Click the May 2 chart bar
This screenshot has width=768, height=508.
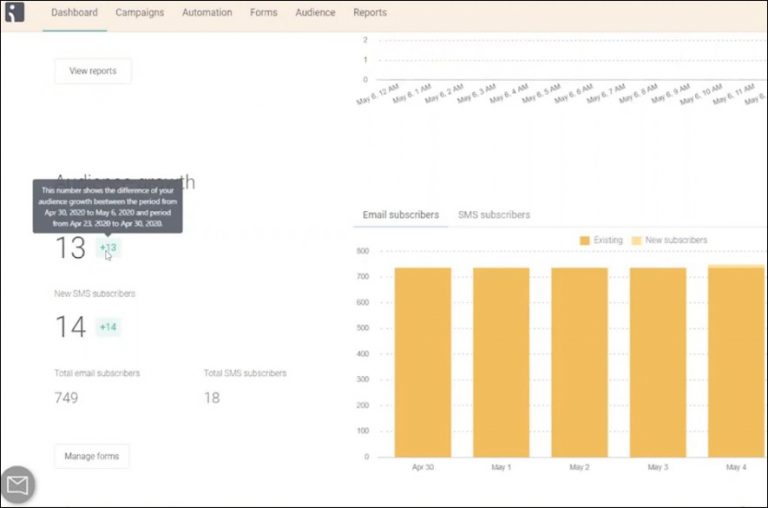point(579,360)
